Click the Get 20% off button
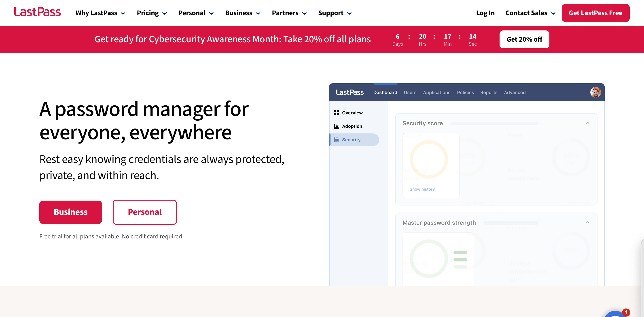644x317 pixels. [524, 40]
